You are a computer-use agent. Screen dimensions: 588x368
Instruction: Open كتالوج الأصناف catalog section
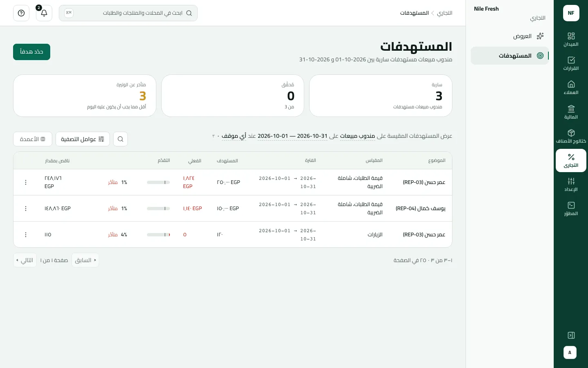pos(571,137)
